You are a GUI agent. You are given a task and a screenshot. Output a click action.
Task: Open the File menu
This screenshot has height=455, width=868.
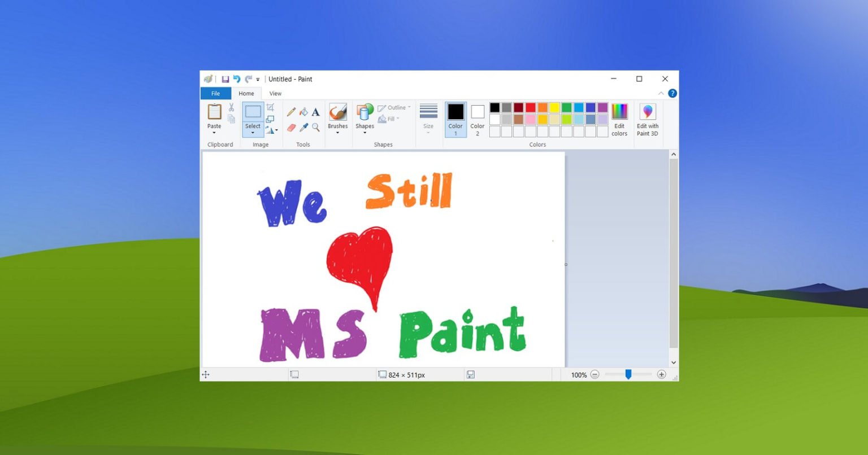click(x=215, y=93)
